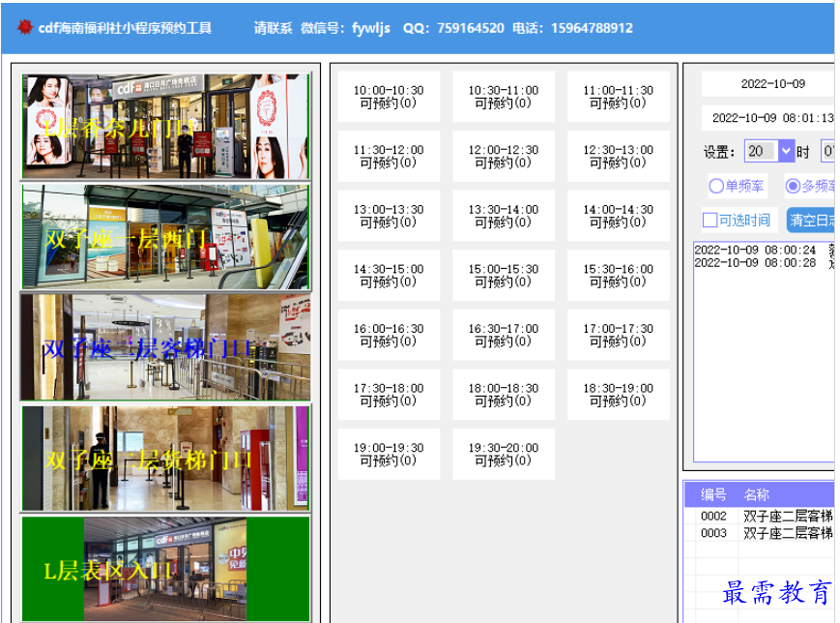The height and width of the screenshot is (623, 840).
Task: Select the 双子座二层货梯门口 entrance thumbnail
Action: click(x=166, y=459)
